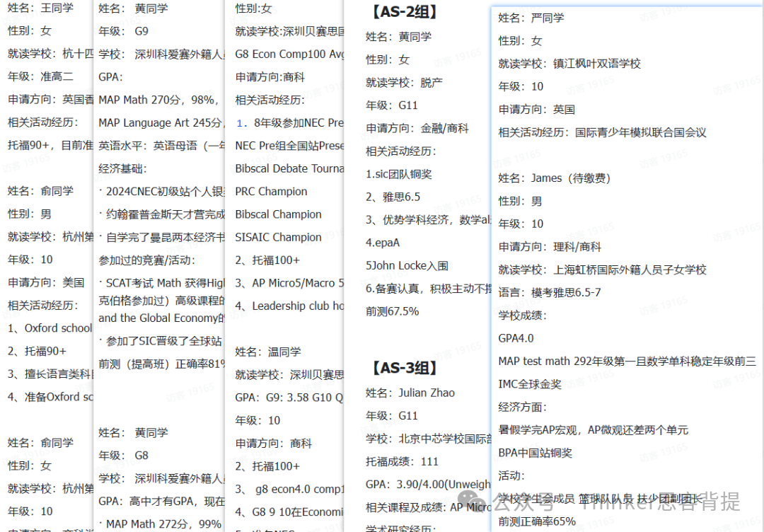
Task: Click the line '申请方向: 英国'
Action: (x=536, y=110)
